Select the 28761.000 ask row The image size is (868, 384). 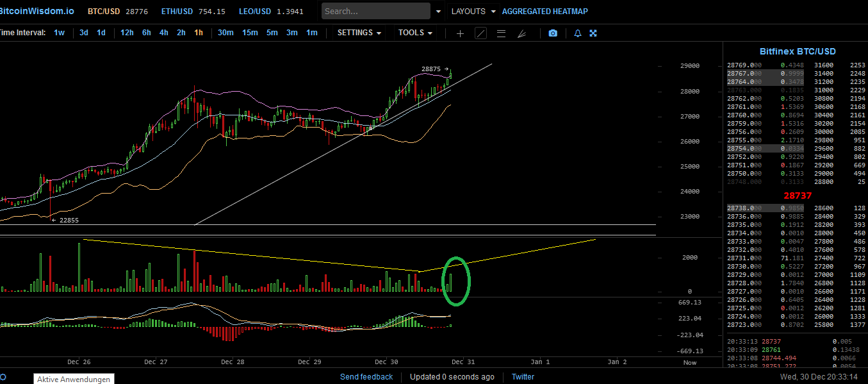pos(765,106)
